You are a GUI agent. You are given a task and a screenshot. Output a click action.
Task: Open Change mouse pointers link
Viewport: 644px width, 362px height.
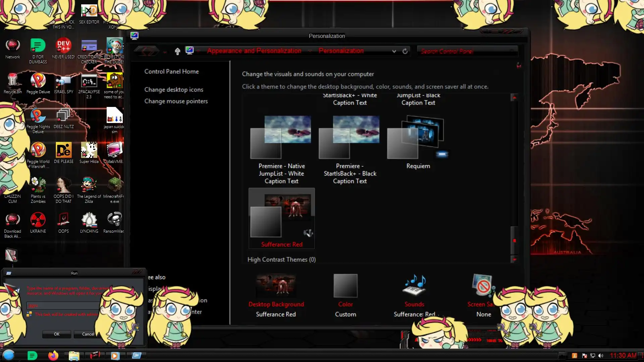coord(176,101)
